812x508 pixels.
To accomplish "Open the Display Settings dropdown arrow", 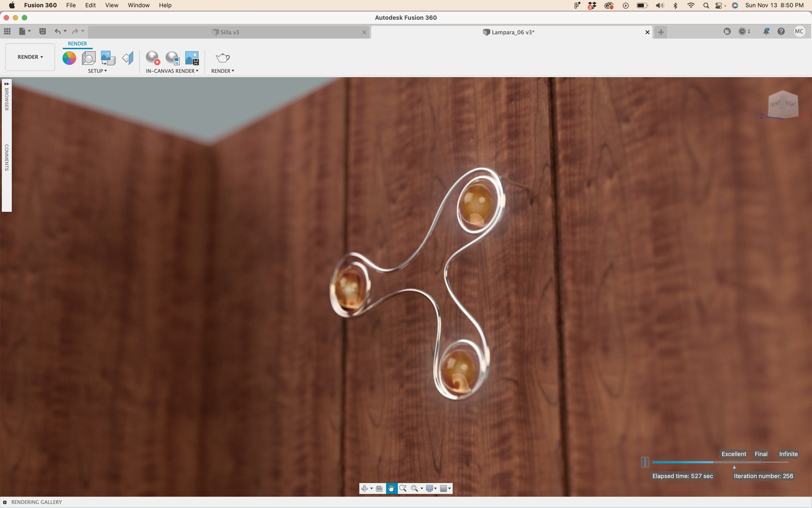I will pos(435,488).
